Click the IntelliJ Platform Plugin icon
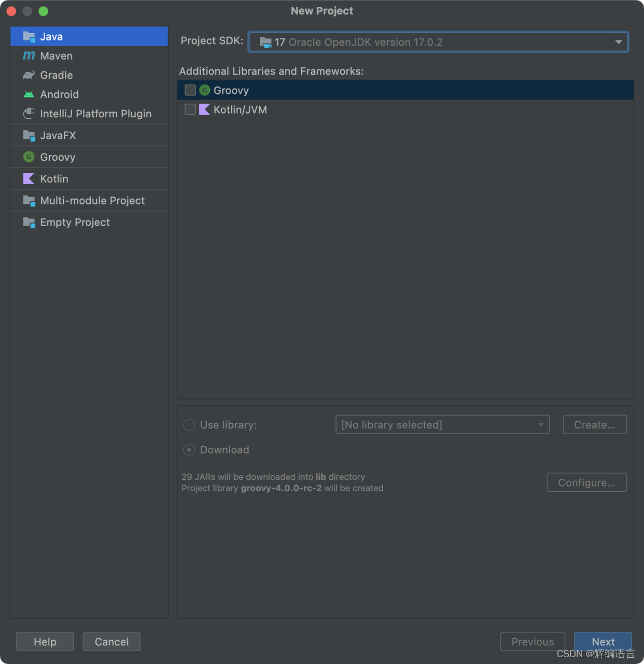Viewport: 644px width, 664px height. pos(29,114)
